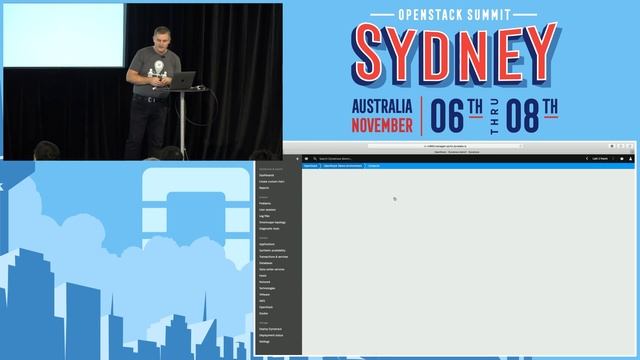Open Deploy Dynatrace in sidebar

tap(271, 329)
